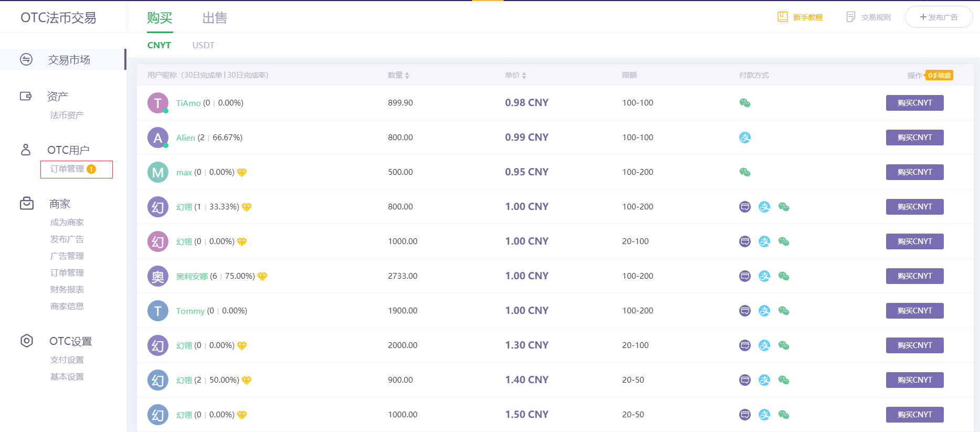Click the +发布广告 button

[x=939, y=17]
